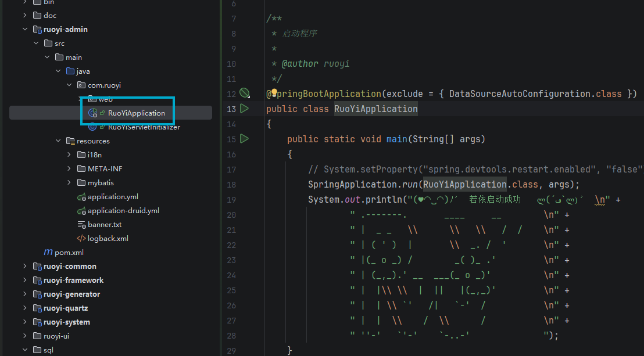Expand the ruoyi-generator module
The image size is (644, 356).
[25, 294]
